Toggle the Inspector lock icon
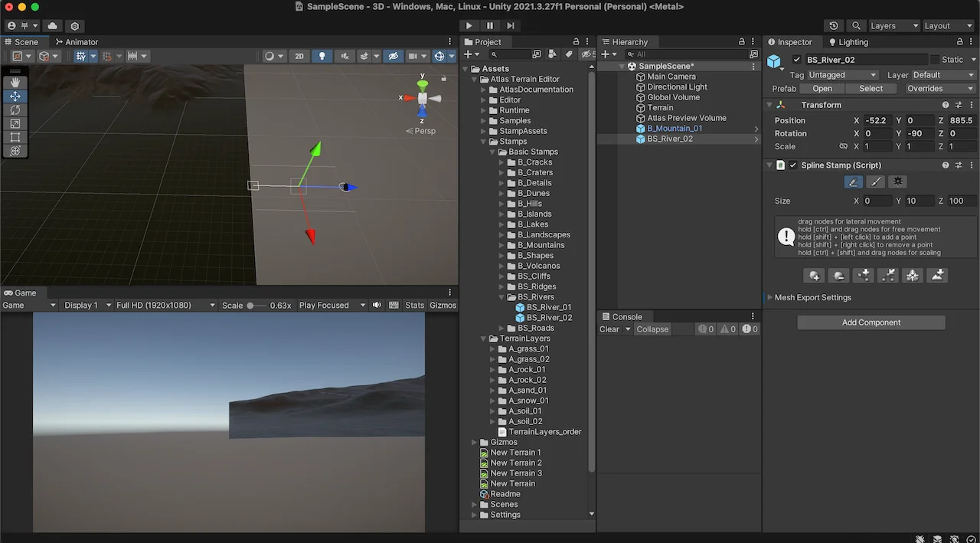 click(961, 42)
